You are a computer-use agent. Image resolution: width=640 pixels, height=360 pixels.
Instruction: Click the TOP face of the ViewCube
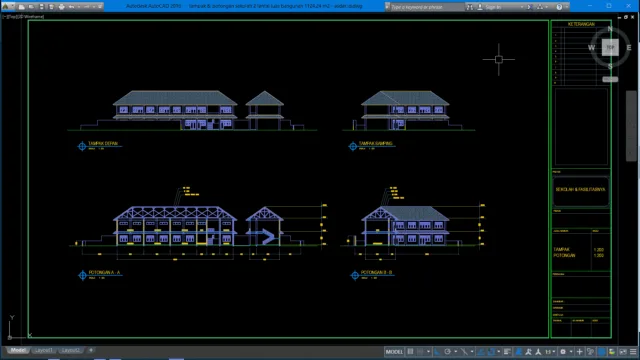tap(610, 47)
